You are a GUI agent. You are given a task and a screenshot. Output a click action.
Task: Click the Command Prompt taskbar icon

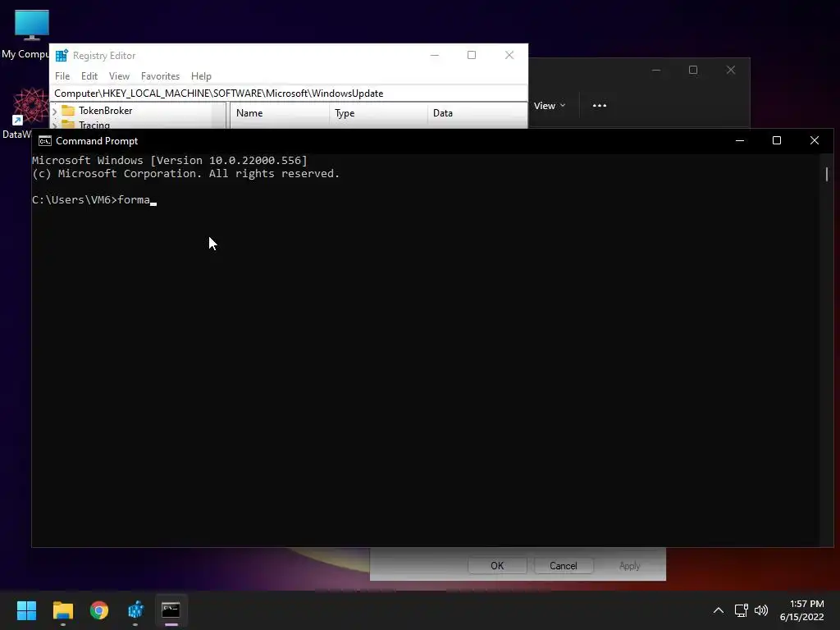[171, 610]
